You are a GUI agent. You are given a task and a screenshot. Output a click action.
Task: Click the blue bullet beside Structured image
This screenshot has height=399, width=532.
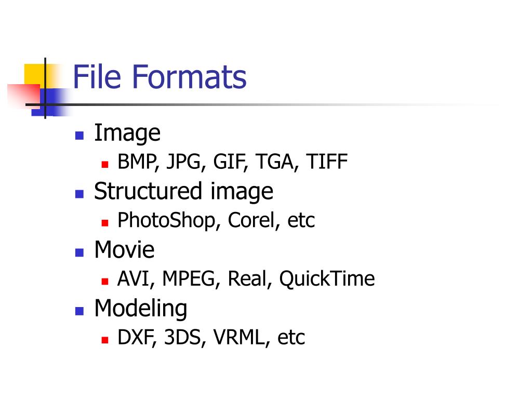click(79, 194)
